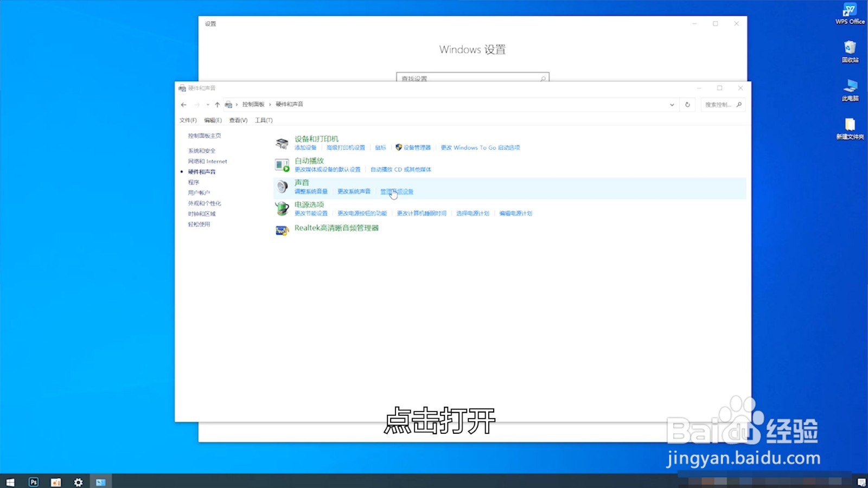Screen dimensions: 868x488
Task: Click 更改 Windows To Go 启动选项 link
Action: [x=480, y=147]
